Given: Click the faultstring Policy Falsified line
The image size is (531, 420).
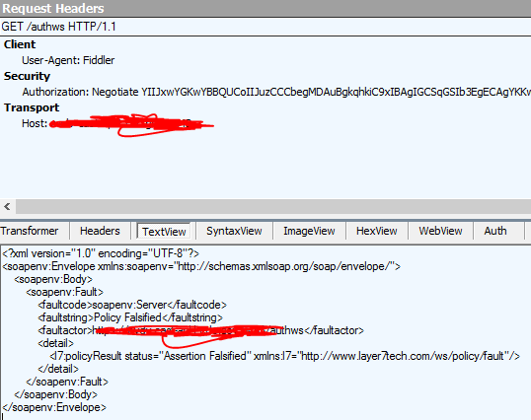Looking at the screenshot, I should [x=130, y=317].
